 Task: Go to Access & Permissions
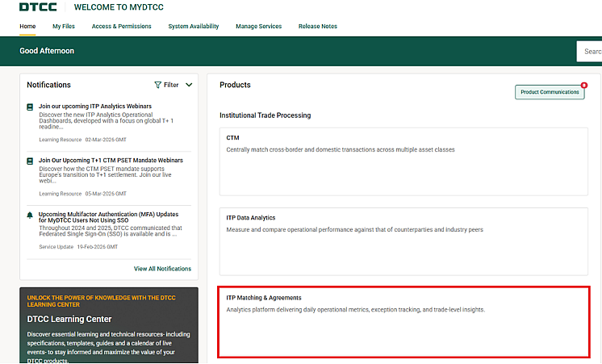pyautogui.click(x=121, y=27)
